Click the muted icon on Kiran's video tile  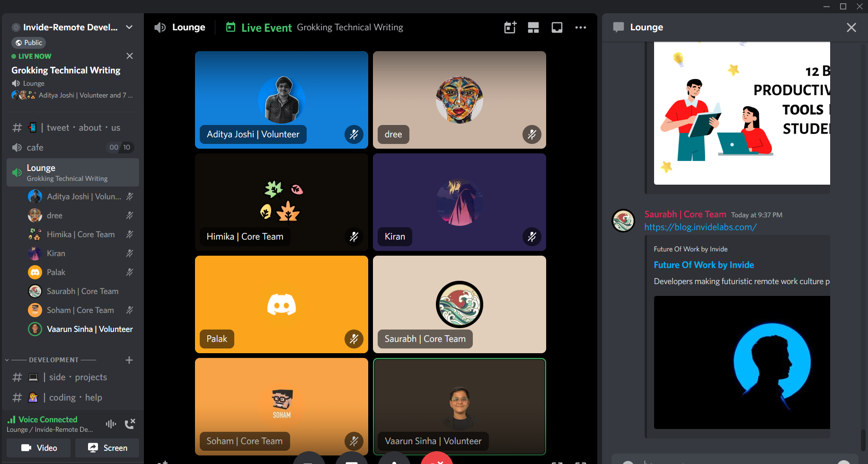(x=532, y=237)
